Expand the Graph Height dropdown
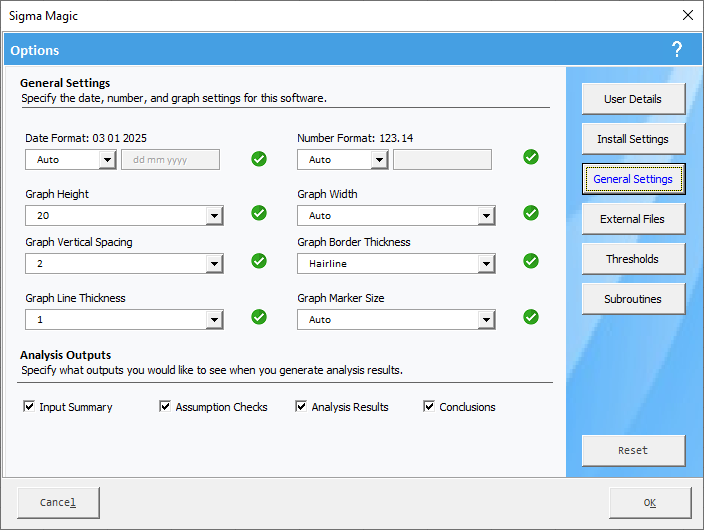 (x=214, y=215)
